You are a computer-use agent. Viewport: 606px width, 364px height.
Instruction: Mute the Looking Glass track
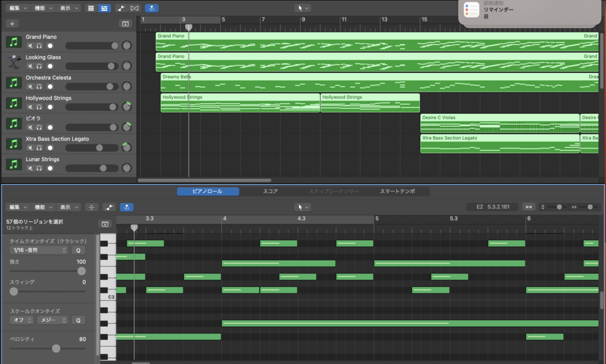click(x=30, y=66)
